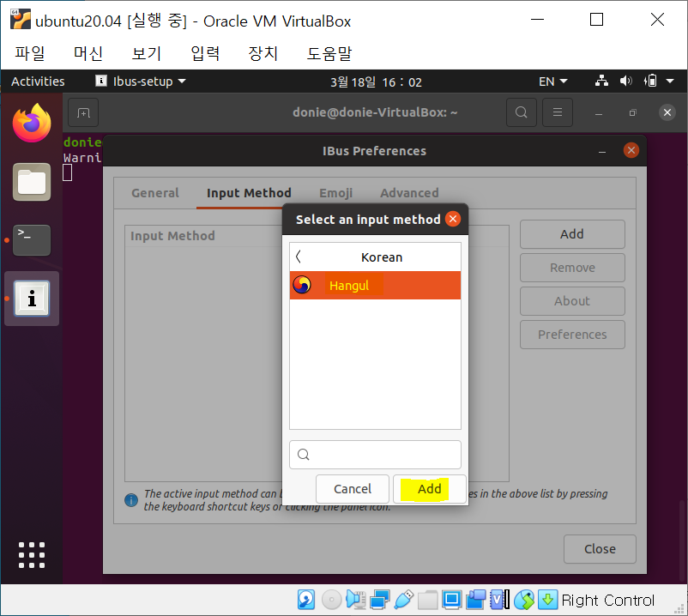The height and width of the screenshot is (616, 688).
Task: Click the Close button in IBus Preferences
Action: (x=600, y=549)
